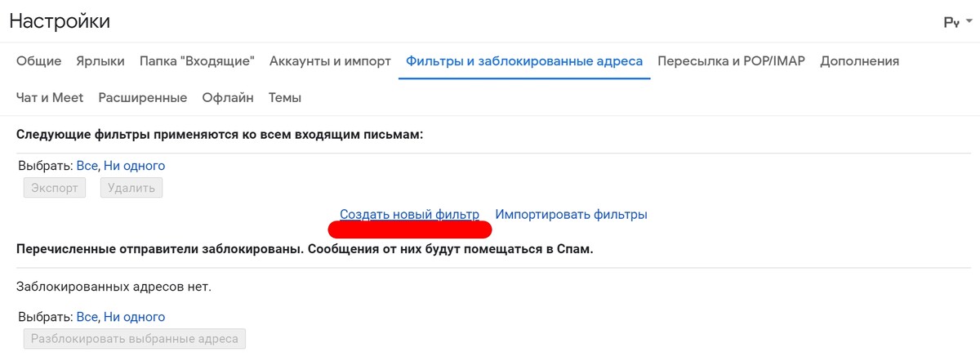Select all filters with Все link
Screen dimensions: 980x361
(x=87, y=166)
